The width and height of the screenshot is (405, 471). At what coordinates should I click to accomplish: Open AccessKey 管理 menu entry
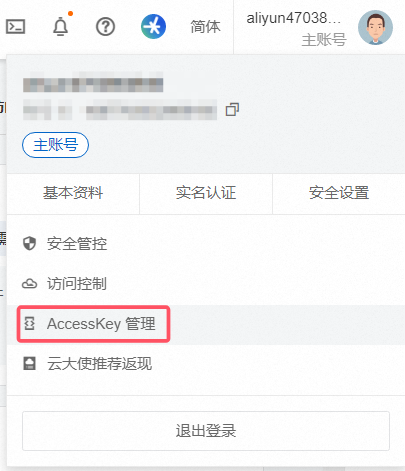pyautogui.click(x=206, y=324)
